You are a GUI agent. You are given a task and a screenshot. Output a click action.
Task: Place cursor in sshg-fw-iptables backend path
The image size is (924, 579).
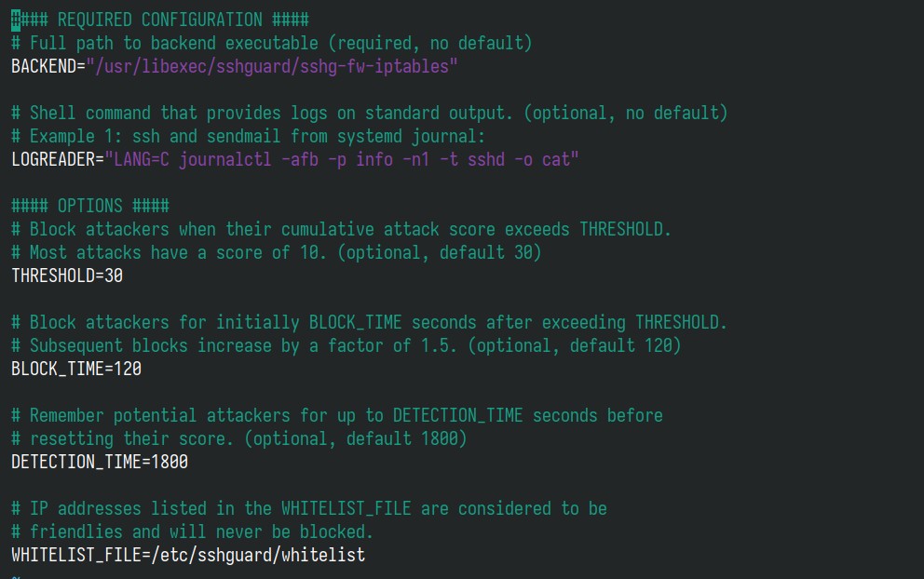(x=272, y=66)
